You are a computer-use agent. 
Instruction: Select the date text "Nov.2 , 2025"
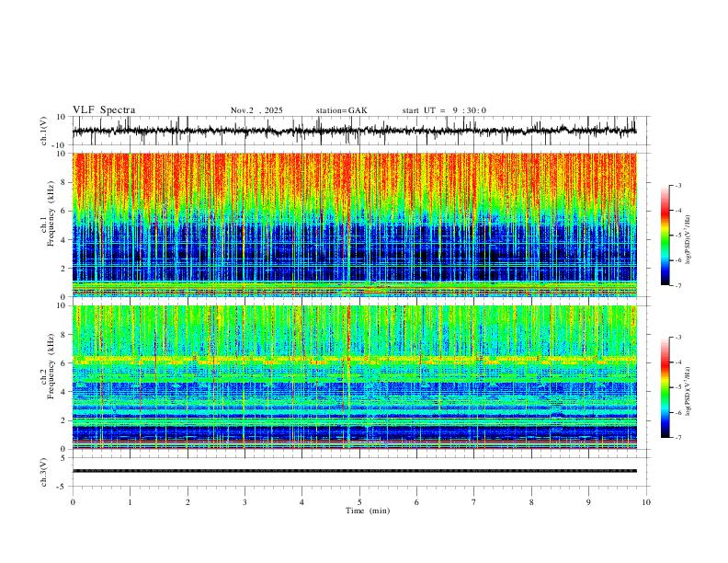(x=256, y=110)
